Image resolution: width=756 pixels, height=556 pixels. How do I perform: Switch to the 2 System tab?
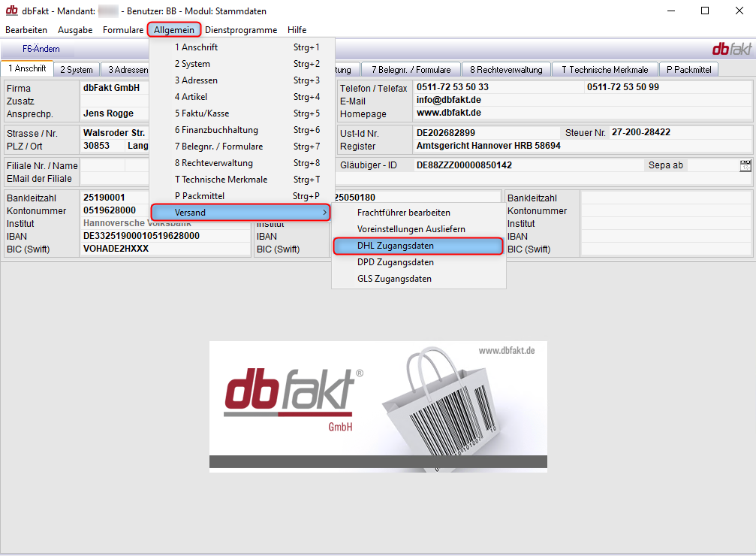(76, 70)
